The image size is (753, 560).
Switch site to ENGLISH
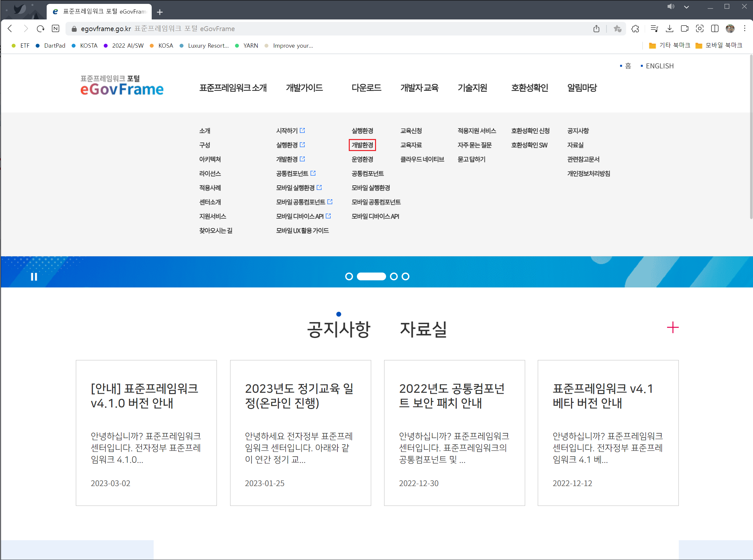(x=659, y=66)
